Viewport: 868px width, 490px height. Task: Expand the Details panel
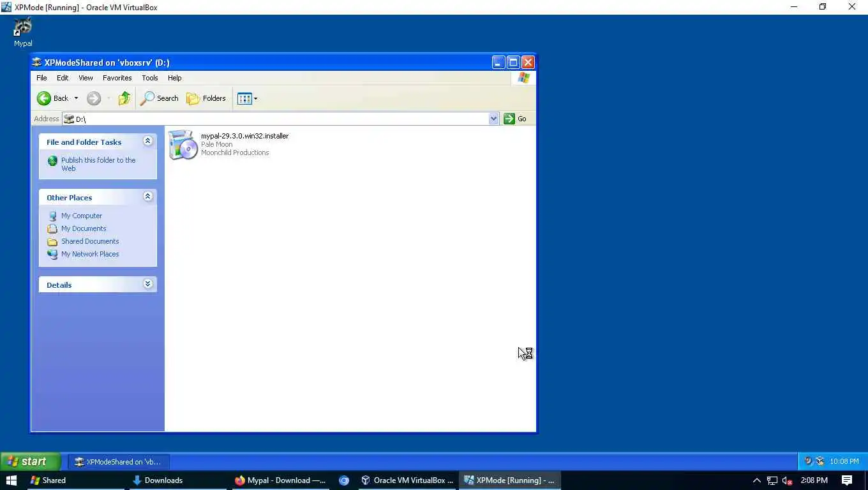pyautogui.click(x=148, y=284)
